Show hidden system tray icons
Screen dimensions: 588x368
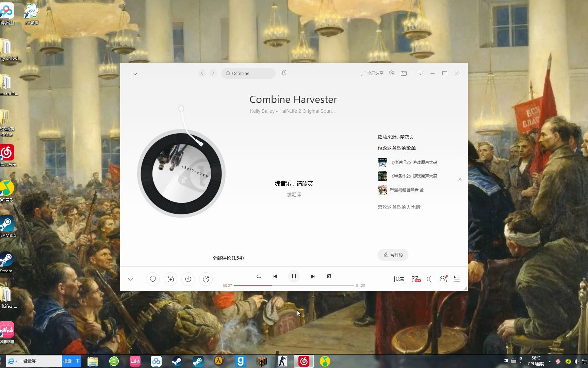(x=550, y=361)
